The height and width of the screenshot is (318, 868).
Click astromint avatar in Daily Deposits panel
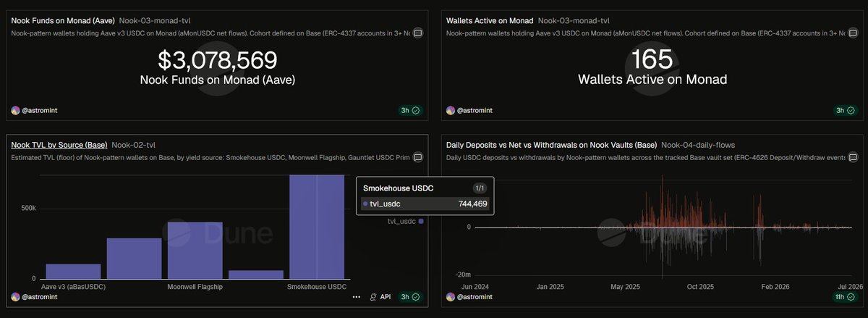pos(451,297)
